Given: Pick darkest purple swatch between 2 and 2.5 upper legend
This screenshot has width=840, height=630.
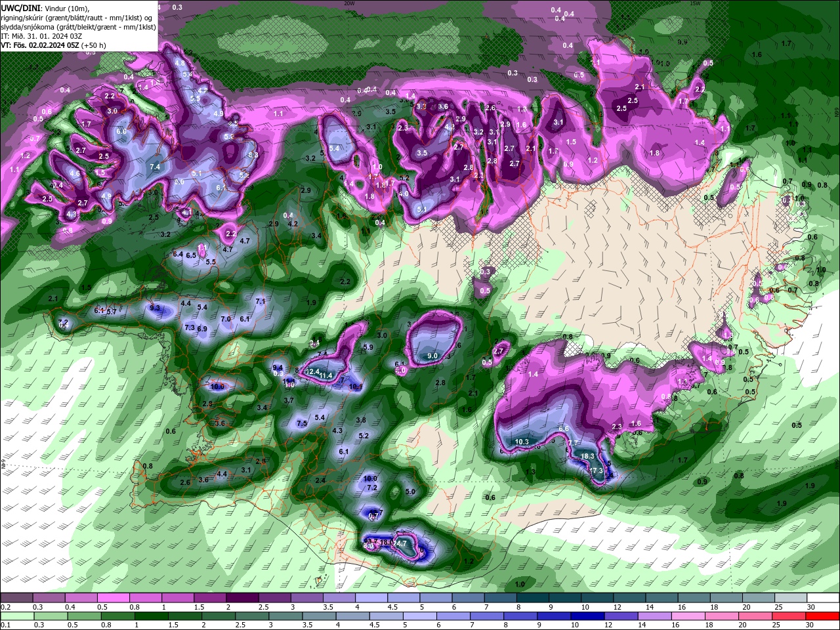Looking at the screenshot, I should 242,598.
